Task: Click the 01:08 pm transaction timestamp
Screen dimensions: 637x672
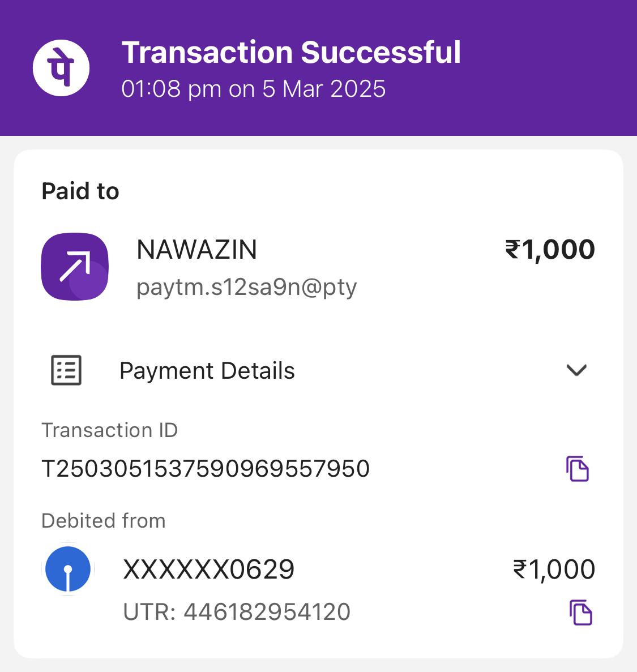Action: click(x=253, y=89)
